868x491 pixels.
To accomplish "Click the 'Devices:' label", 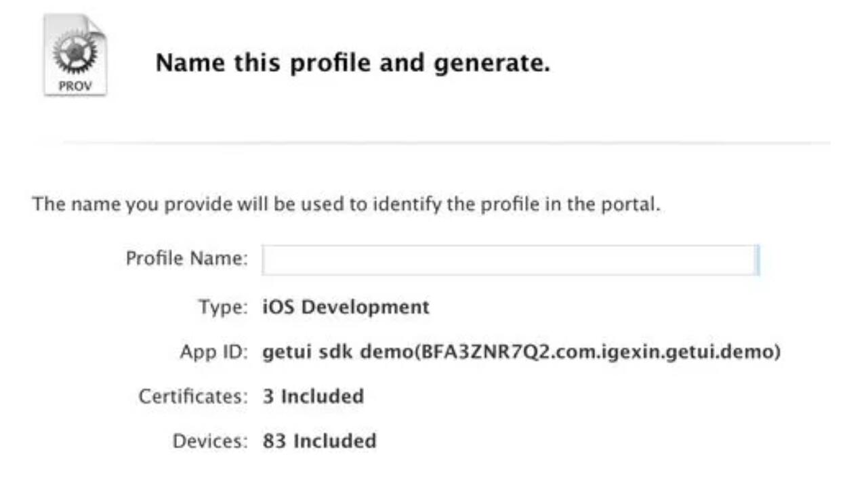I will point(211,441).
